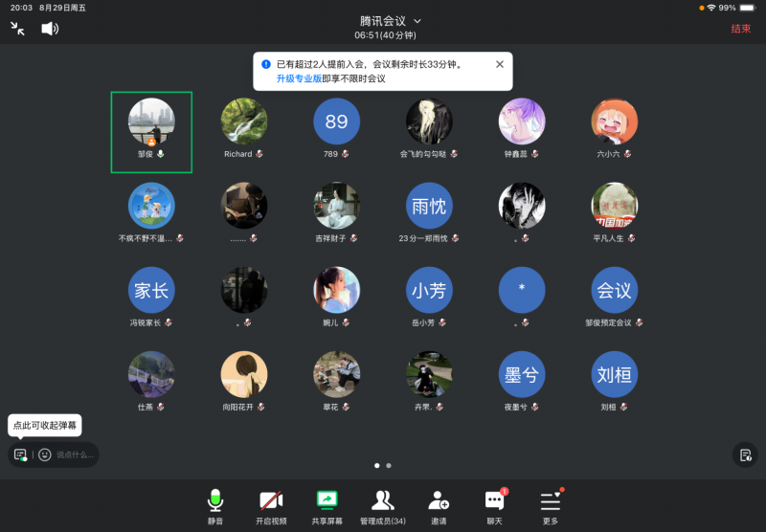Type in the bullet comment input field
Screen dimensions: 766x532
coord(75,454)
